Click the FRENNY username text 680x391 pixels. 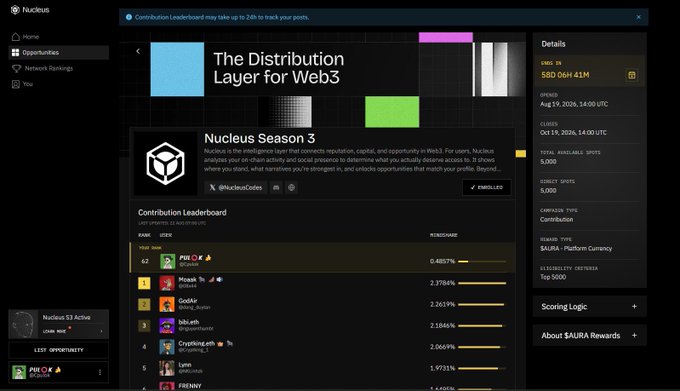click(190, 386)
